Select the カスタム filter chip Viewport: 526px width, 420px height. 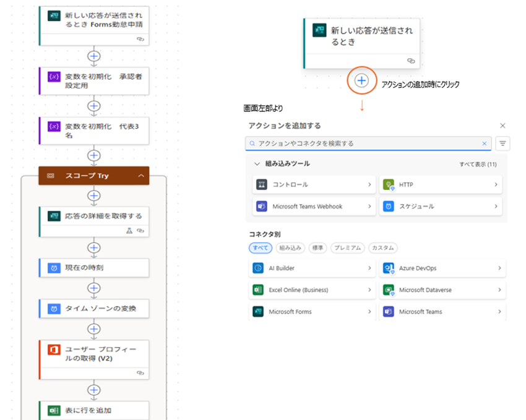[x=383, y=248]
